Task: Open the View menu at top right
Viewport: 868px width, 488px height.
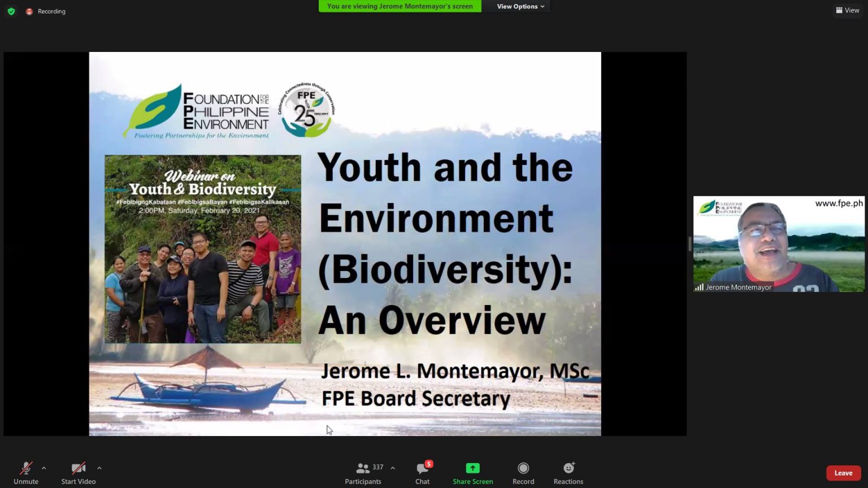Action: click(x=848, y=10)
